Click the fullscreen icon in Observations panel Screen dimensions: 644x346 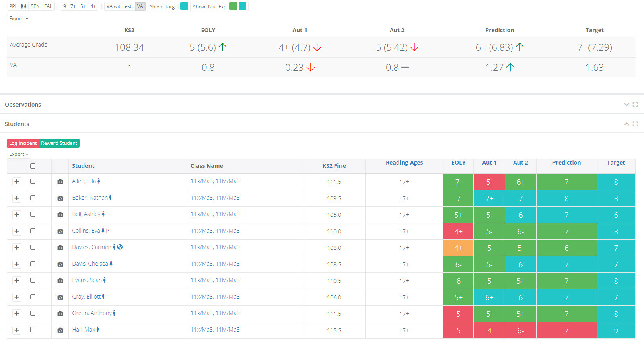[635, 105]
